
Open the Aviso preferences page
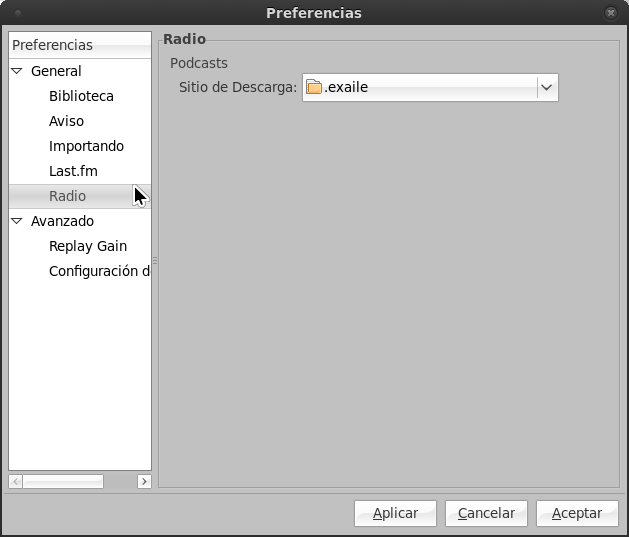pos(67,121)
